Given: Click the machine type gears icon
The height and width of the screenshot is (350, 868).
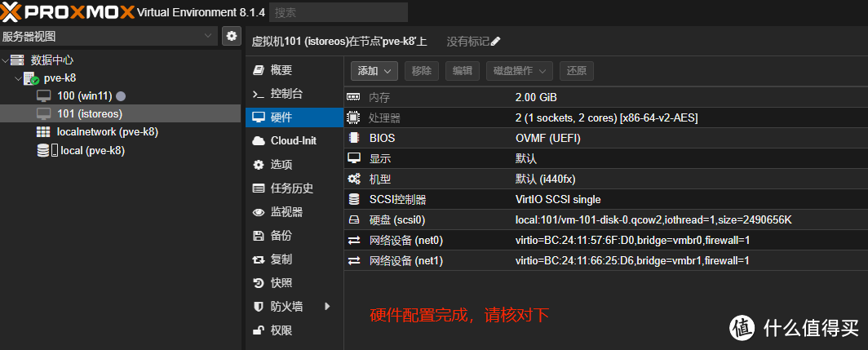Looking at the screenshot, I should point(354,179).
